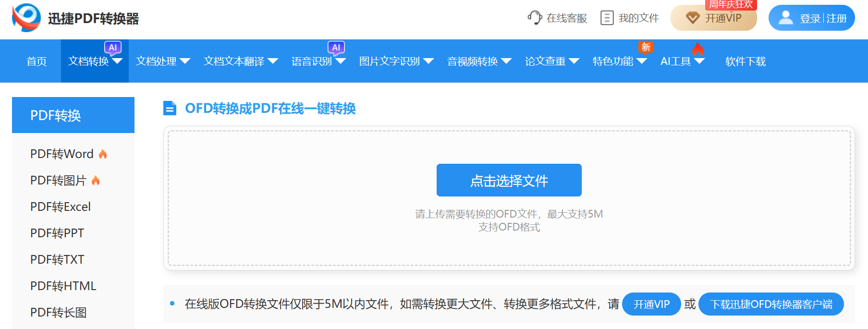Expand the 语音识别 dropdown arrow
868x329 pixels.
click(x=341, y=61)
